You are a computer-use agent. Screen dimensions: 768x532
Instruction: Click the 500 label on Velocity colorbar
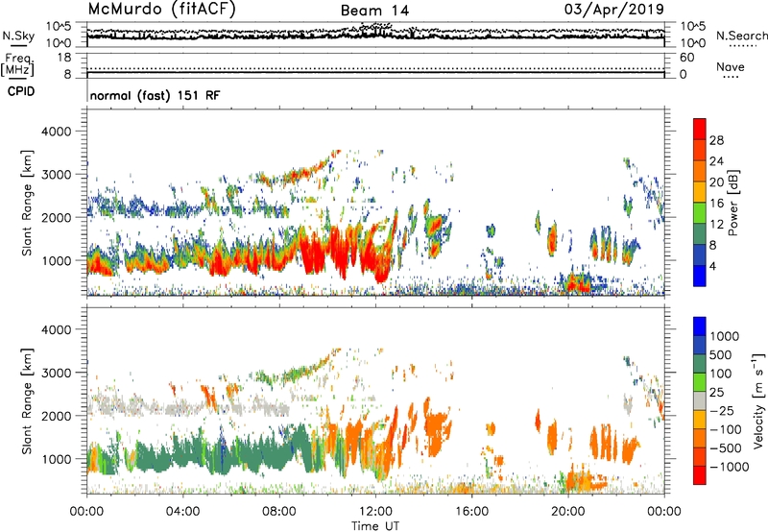coord(723,354)
